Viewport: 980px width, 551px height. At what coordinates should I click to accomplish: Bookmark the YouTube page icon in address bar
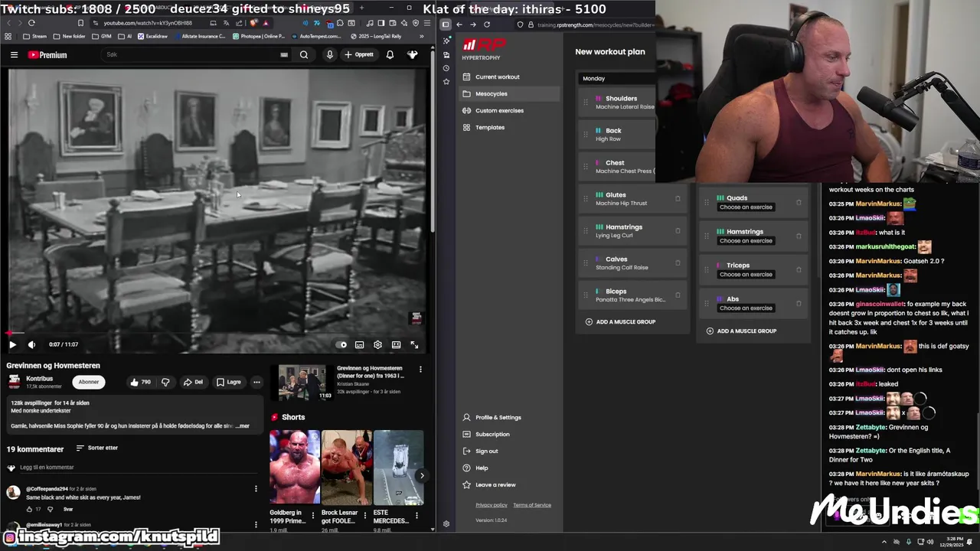pyautogui.click(x=80, y=23)
